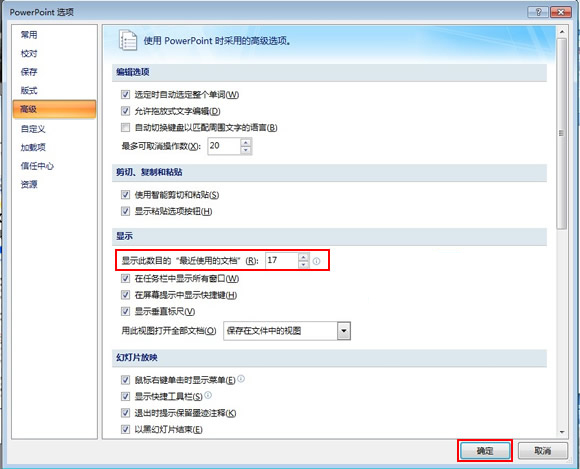This screenshot has width=580, height=469.
Task: Click the 取消 button
Action: (543, 451)
